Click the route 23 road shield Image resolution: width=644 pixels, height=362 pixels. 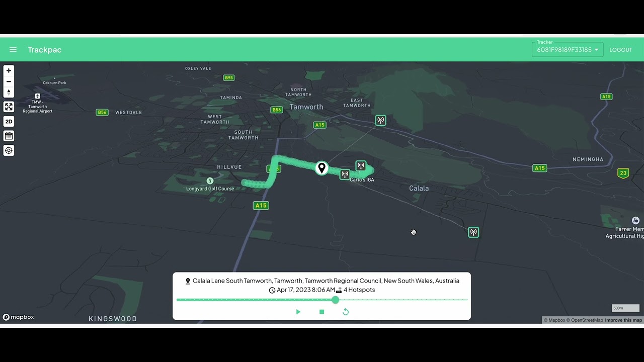click(623, 173)
